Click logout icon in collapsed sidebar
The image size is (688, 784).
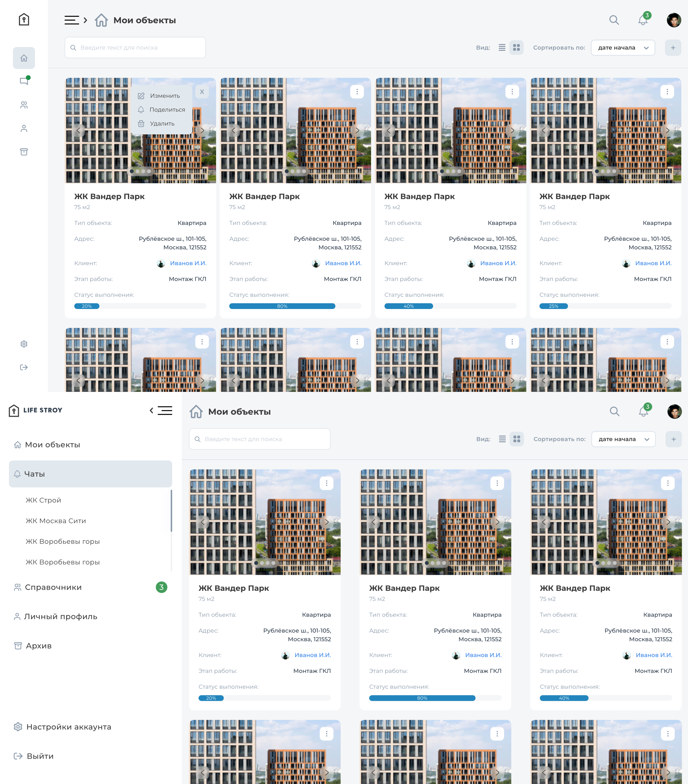24,367
